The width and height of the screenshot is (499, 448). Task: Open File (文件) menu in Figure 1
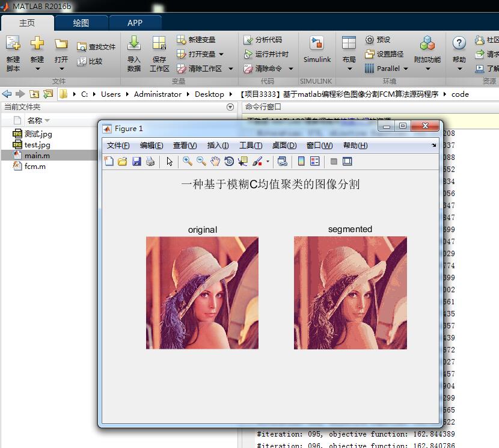point(118,146)
